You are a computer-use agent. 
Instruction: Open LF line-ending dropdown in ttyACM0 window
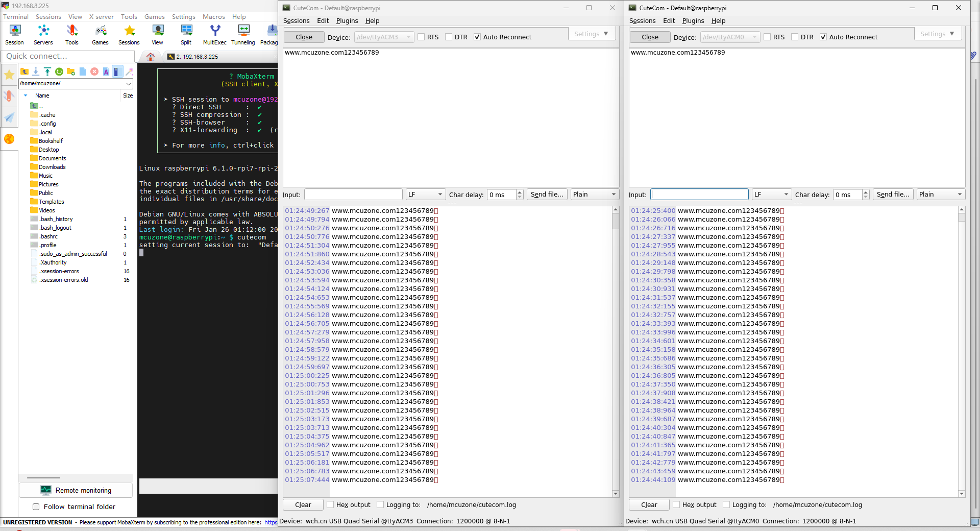pos(771,195)
